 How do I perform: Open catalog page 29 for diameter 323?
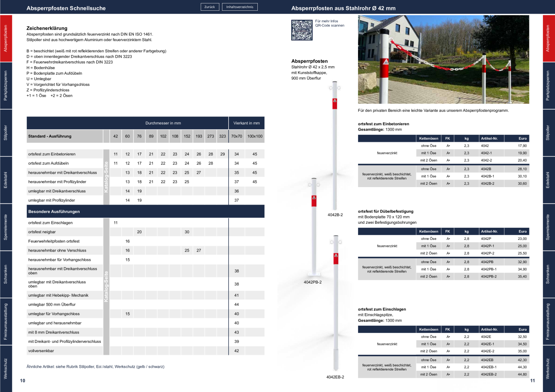(222, 154)
